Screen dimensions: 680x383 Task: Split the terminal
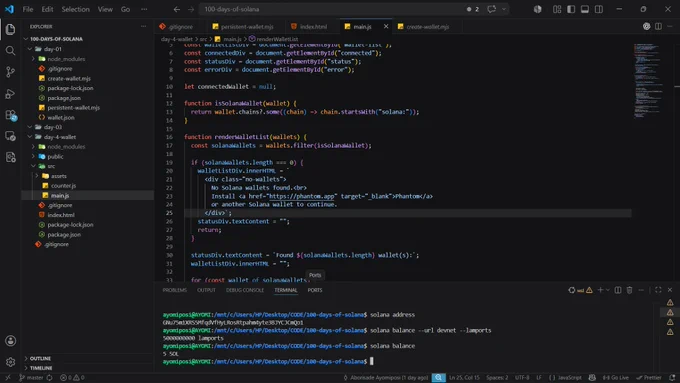tap(618, 290)
